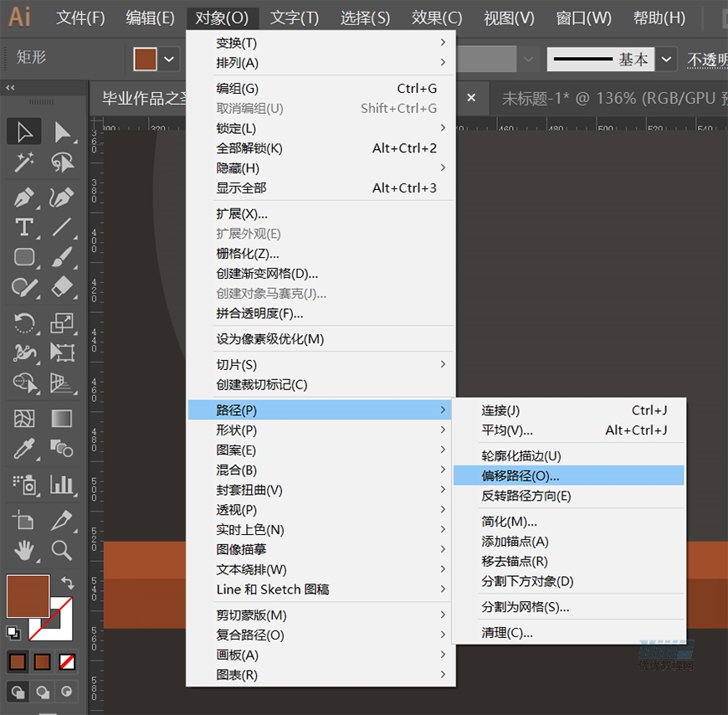Select the Zoom magnifier tool
The width and height of the screenshot is (728, 715).
62,550
